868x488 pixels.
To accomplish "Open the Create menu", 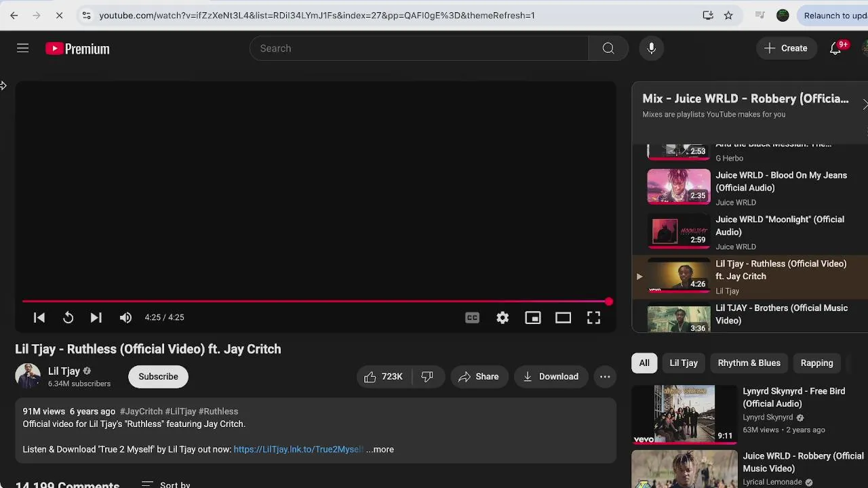I will pos(786,48).
